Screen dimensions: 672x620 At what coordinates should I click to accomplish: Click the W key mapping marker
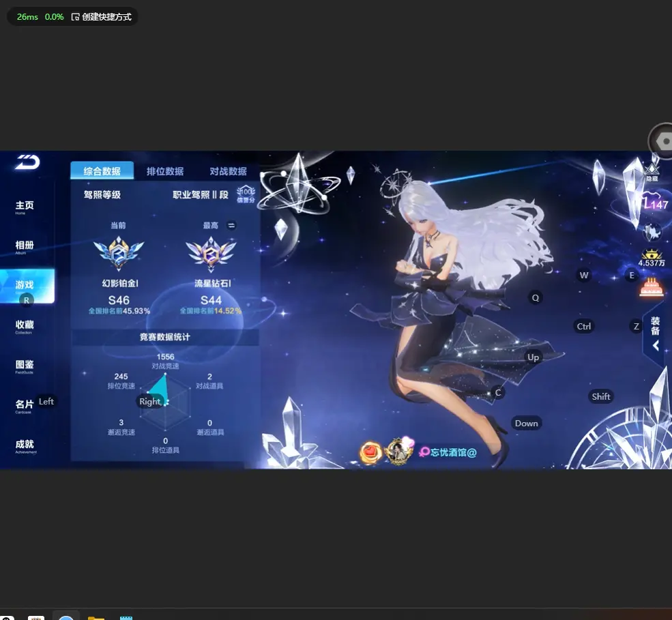[584, 275]
